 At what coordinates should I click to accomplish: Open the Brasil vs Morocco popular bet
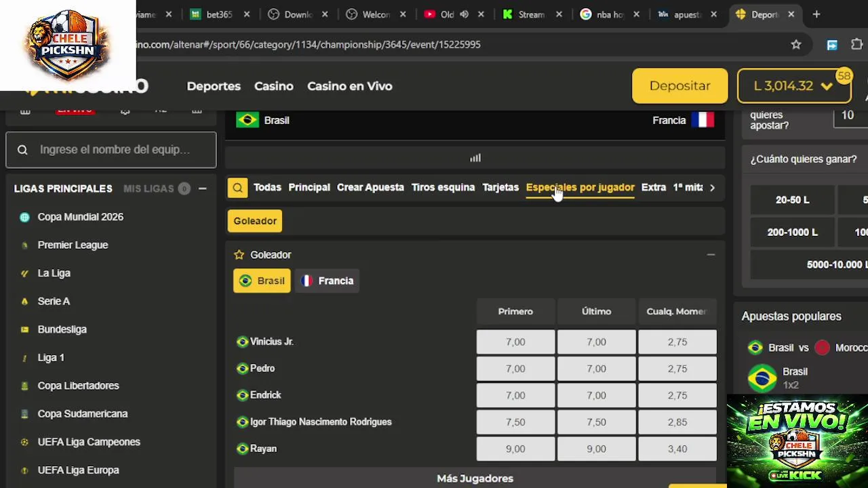807,348
